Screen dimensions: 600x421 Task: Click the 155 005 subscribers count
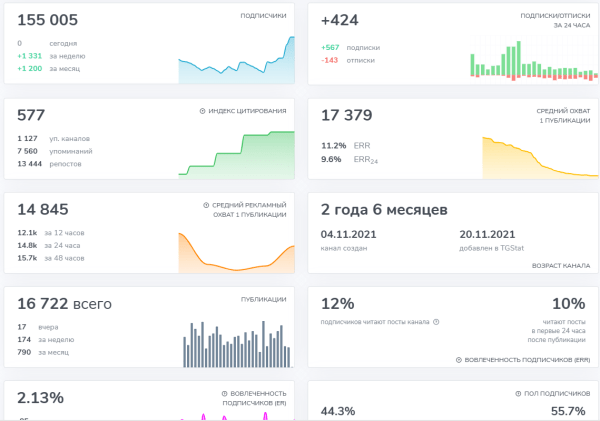click(x=47, y=20)
